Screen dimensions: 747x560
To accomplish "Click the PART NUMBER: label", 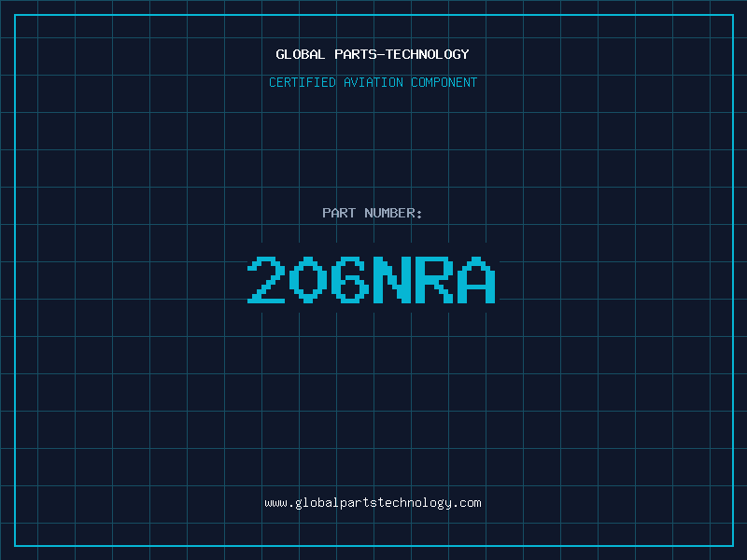I will [x=373, y=213].
